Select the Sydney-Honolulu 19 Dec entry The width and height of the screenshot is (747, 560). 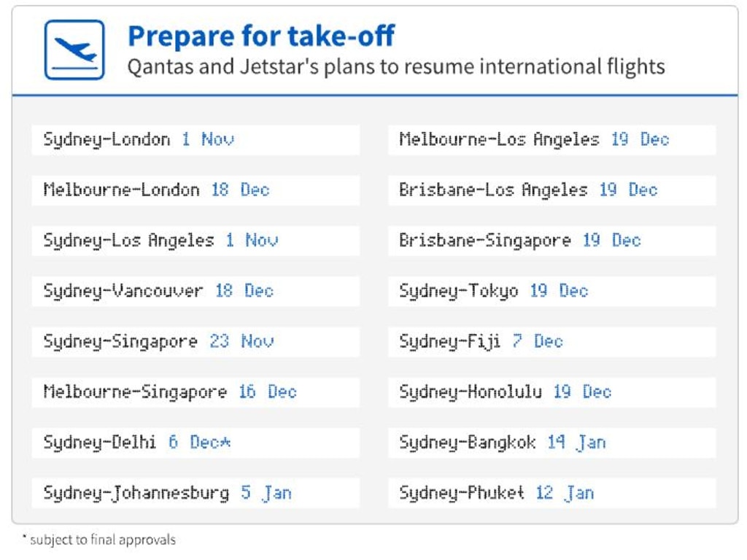click(551, 392)
